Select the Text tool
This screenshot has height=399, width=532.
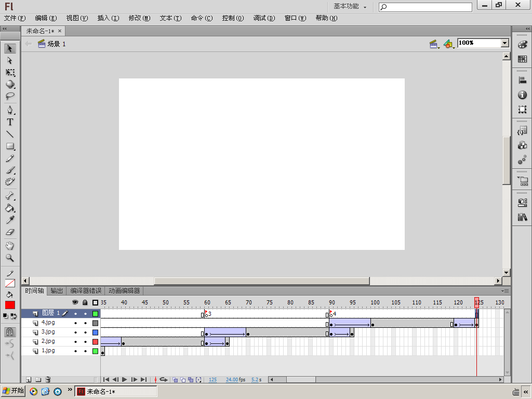[10, 122]
